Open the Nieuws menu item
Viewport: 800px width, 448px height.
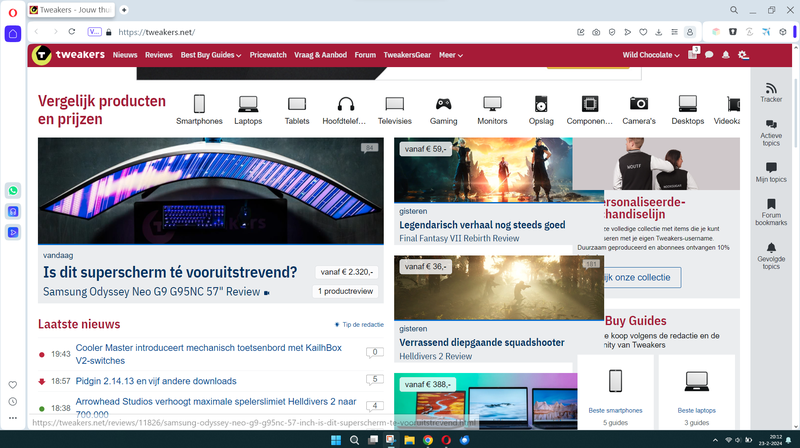pyautogui.click(x=125, y=55)
